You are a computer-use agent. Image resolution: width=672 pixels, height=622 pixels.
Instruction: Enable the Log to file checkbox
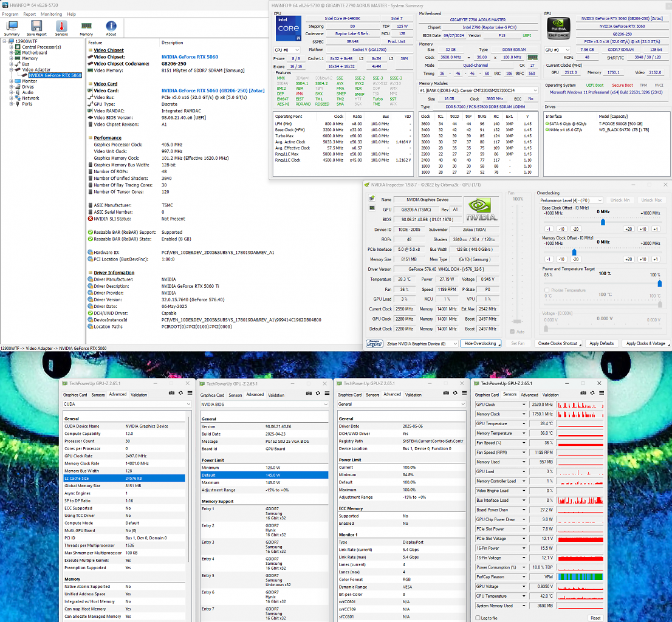click(x=478, y=618)
